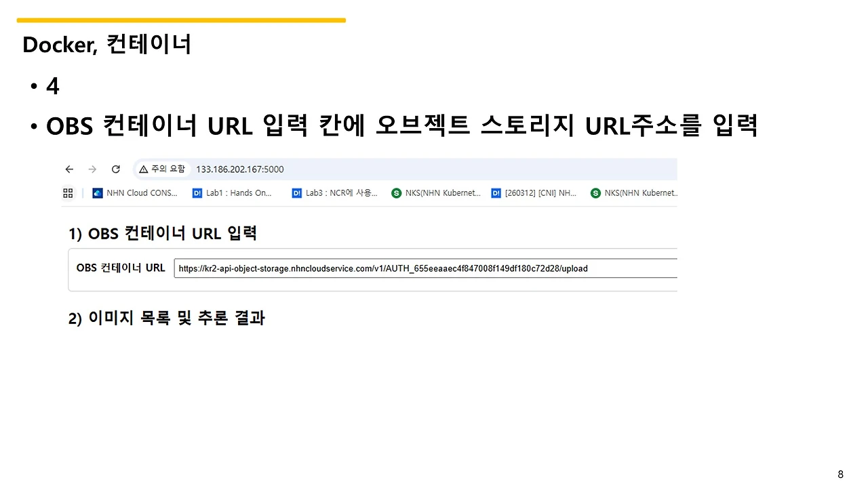Click the browser back navigation arrow
Viewport: 868px width, 488px height.
tap(68, 169)
